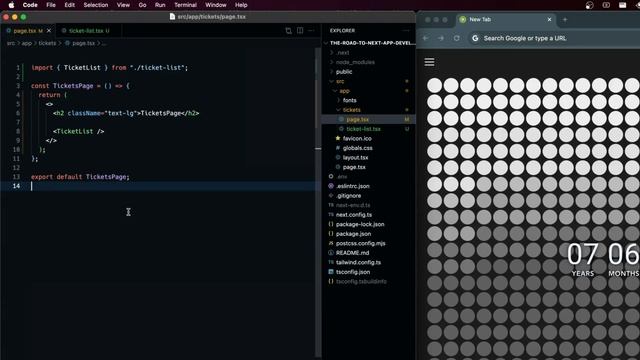The height and width of the screenshot is (360, 640).
Task: Click code line 6 with the h2 element
Action: [x=126, y=113]
